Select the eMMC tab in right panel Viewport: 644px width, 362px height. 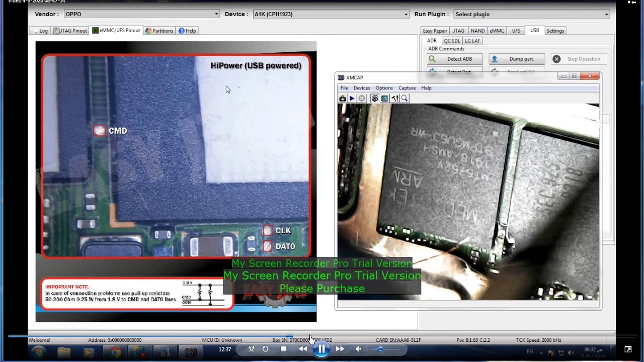pos(497,31)
